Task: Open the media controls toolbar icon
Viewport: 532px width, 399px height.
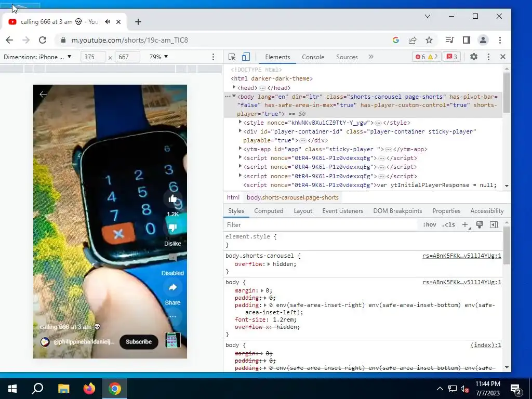Action: [449, 40]
